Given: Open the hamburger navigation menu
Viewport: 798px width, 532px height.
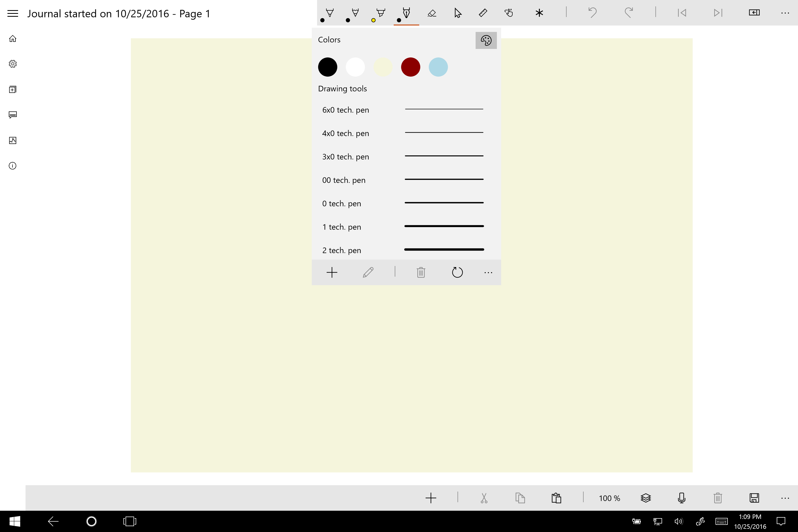Looking at the screenshot, I should 13,14.
